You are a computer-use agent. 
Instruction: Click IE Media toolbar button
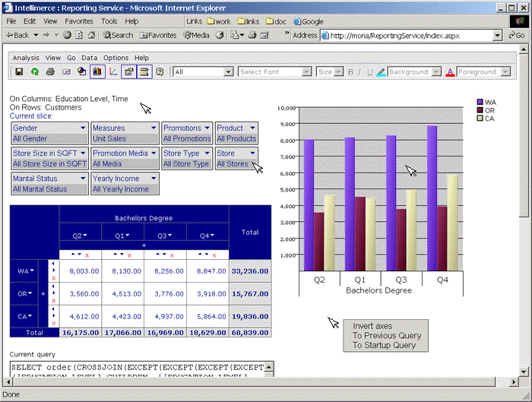pos(196,35)
